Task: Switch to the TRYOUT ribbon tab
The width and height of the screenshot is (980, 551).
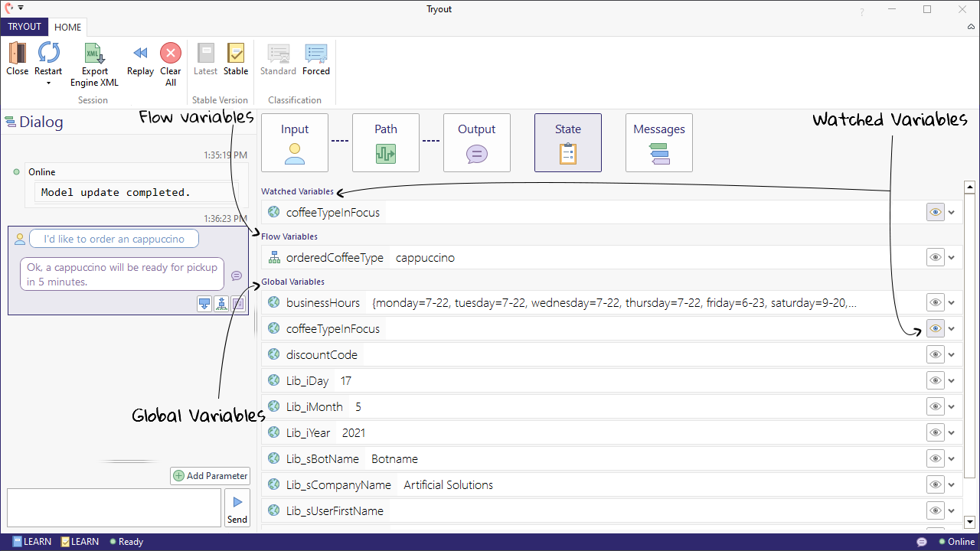Action: click(24, 27)
